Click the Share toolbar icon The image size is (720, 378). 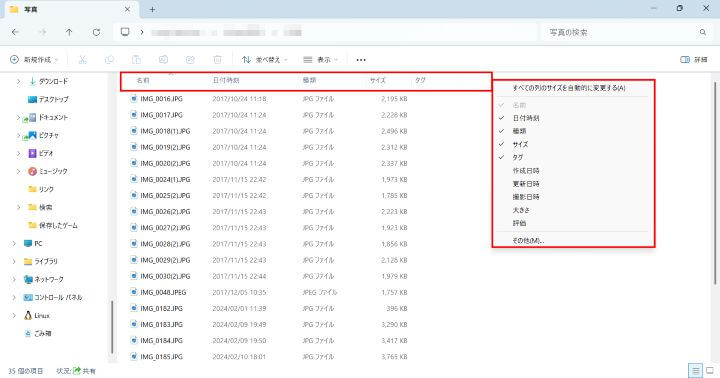(190, 60)
